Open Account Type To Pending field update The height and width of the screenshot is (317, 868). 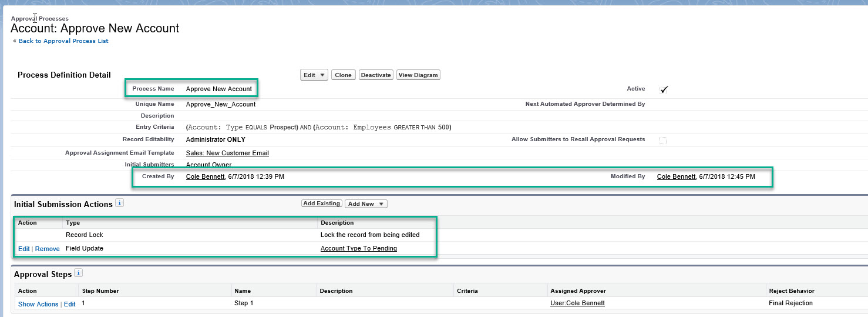(x=358, y=248)
